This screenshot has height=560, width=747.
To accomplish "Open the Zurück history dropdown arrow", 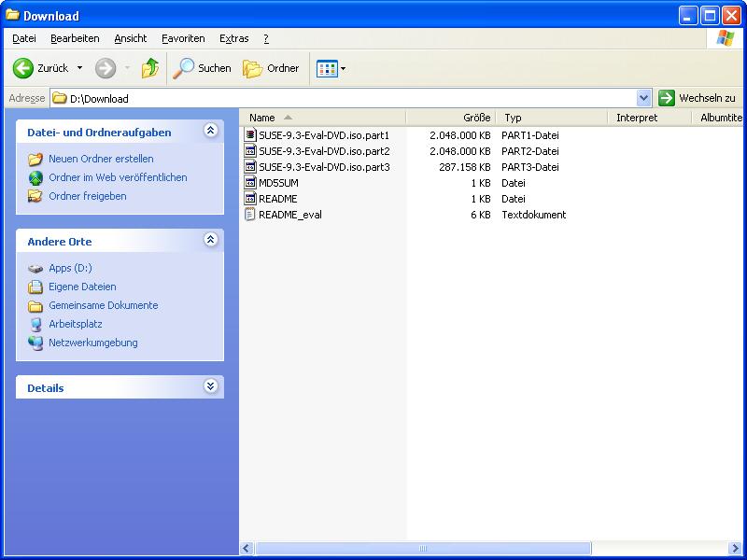I will click(x=79, y=68).
